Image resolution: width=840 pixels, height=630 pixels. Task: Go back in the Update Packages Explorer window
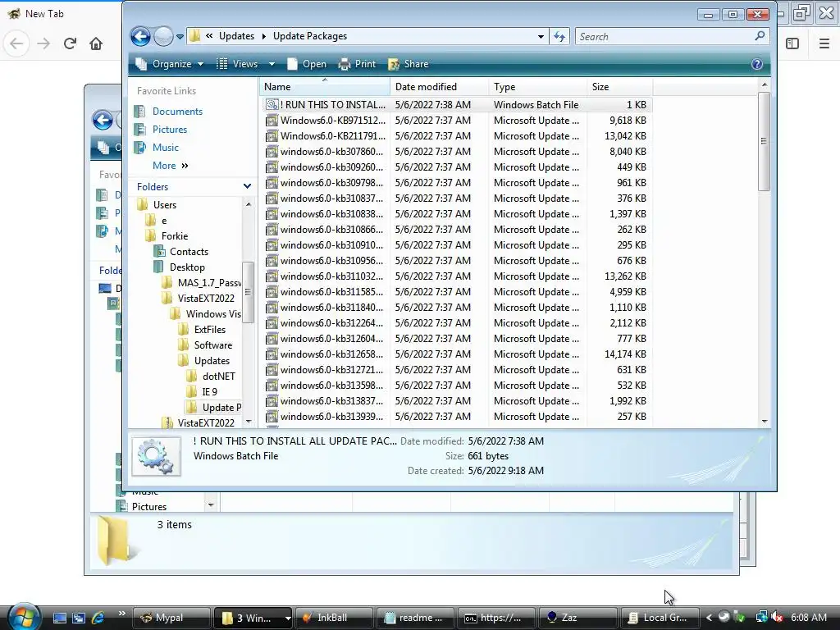[x=140, y=36]
